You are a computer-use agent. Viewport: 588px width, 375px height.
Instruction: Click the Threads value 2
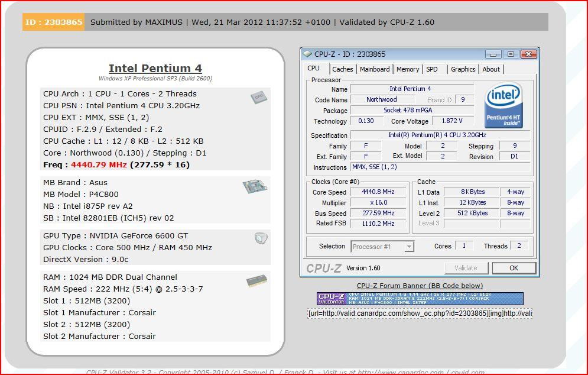(x=519, y=246)
